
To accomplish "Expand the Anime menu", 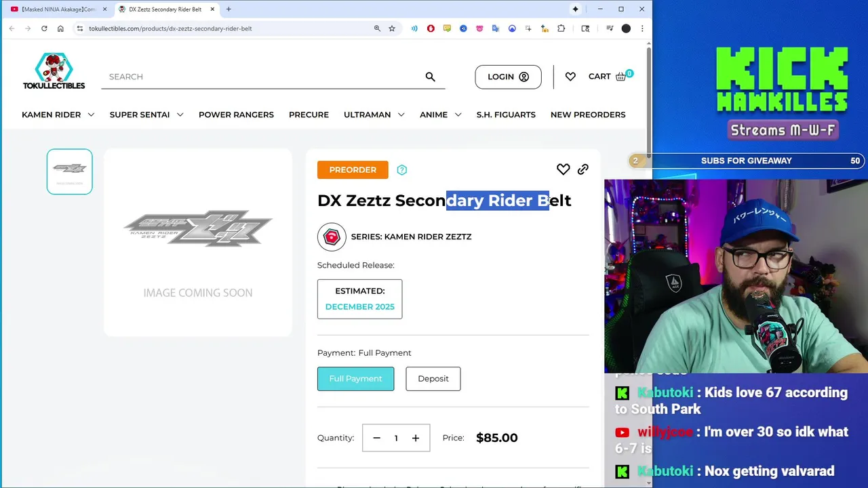I will [x=441, y=115].
